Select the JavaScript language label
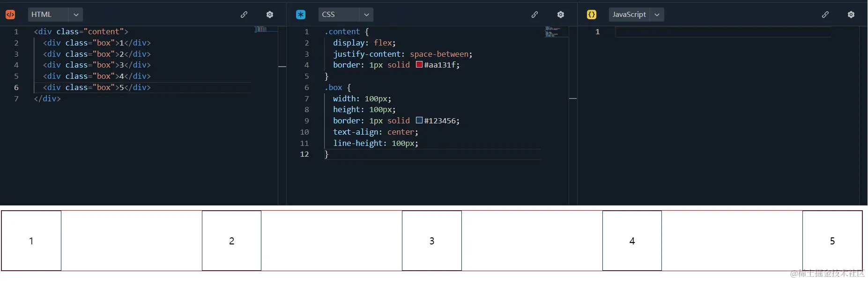Image resolution: width=868 pixels, height=281 pixels. (x=629, y=15)
